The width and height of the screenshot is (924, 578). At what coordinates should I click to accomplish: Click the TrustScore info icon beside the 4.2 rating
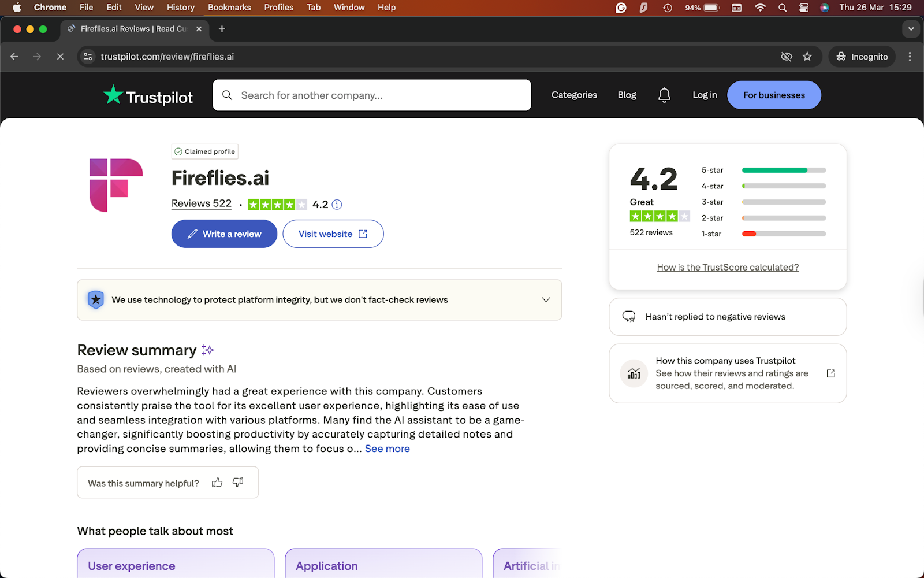(x=337, y=204)
